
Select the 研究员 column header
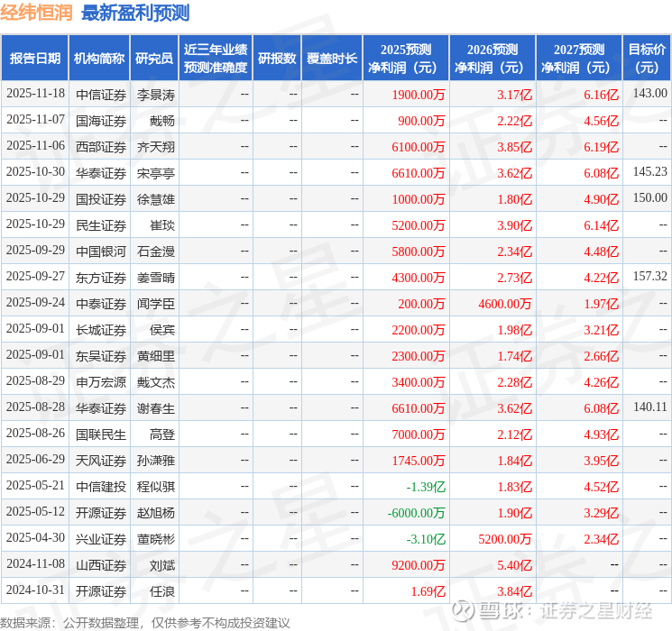coord(154,59)
